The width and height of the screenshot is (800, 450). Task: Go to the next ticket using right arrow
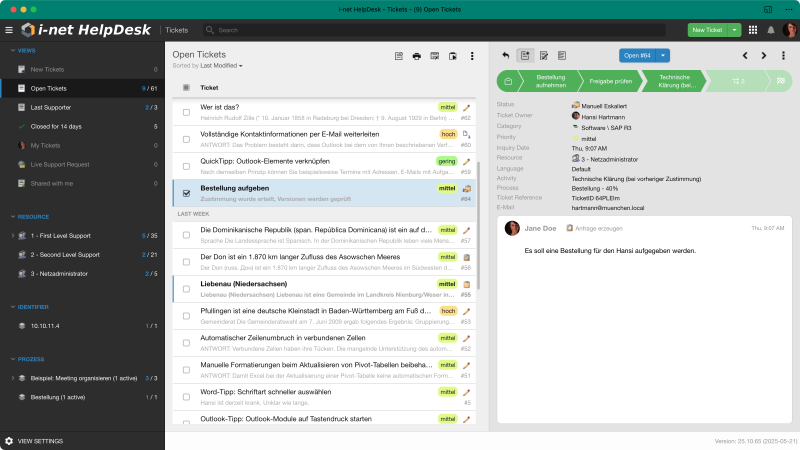763,55
